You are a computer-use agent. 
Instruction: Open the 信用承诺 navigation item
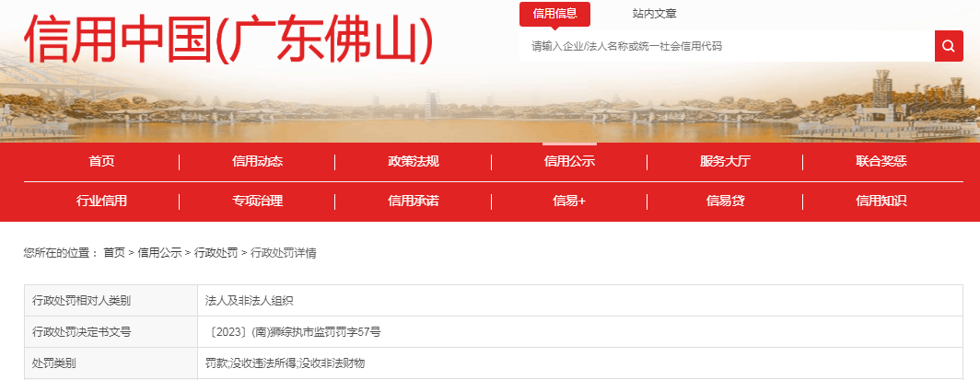(x=414, y=201)
